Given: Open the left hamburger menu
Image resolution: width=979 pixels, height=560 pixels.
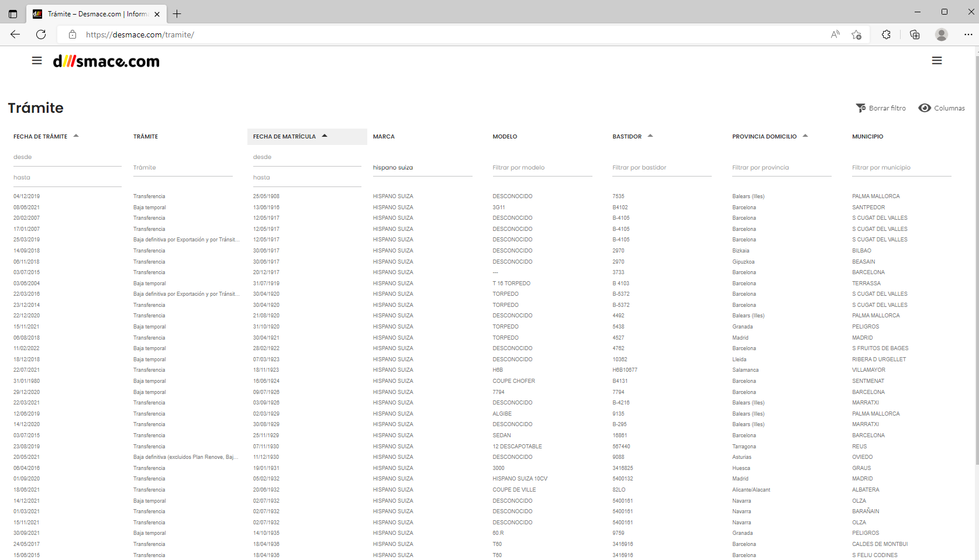Looking at the screenshot, I should pos(37,60).
